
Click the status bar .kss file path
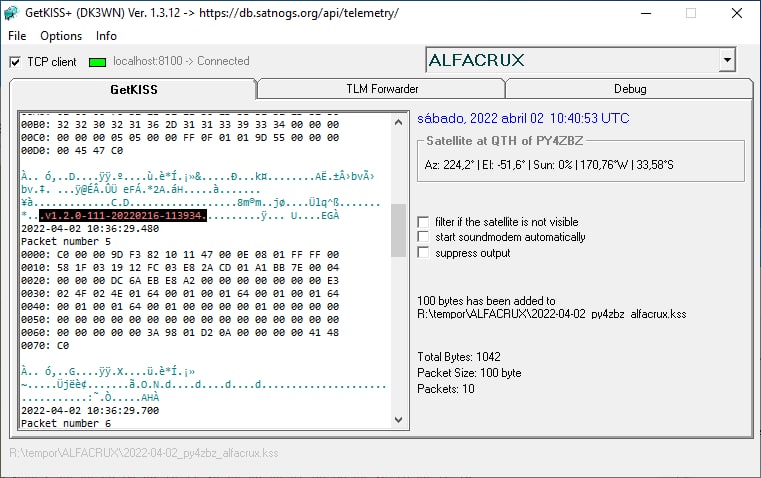(x=144, y=453)
